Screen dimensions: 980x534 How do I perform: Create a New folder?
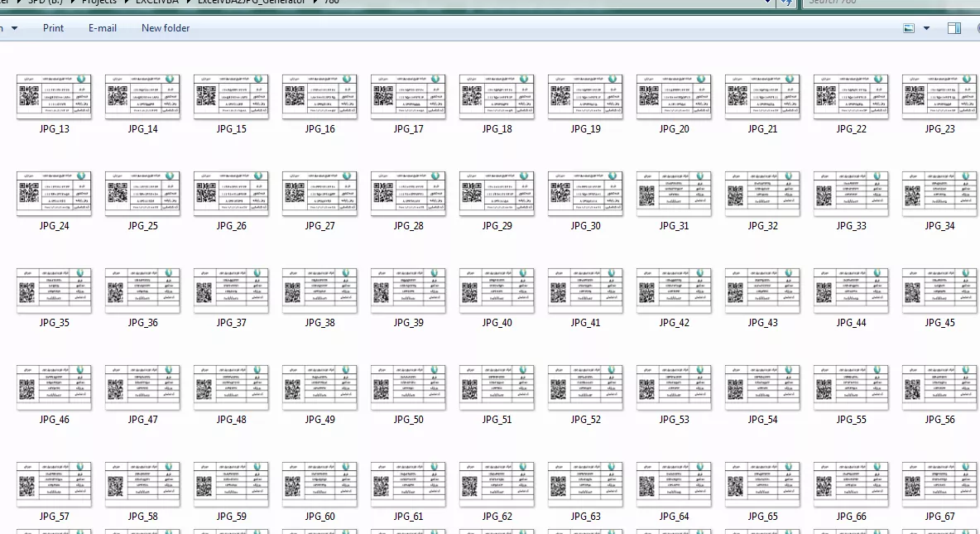coord(166,28)
